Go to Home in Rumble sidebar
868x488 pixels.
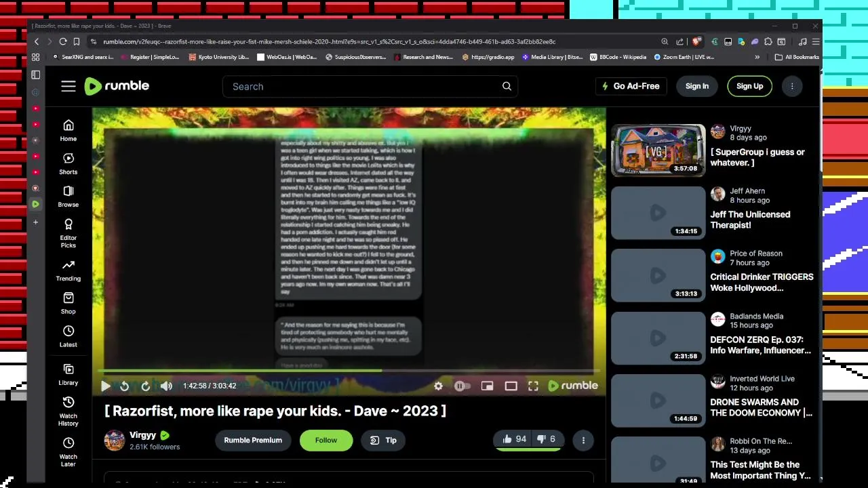[68, 130]
